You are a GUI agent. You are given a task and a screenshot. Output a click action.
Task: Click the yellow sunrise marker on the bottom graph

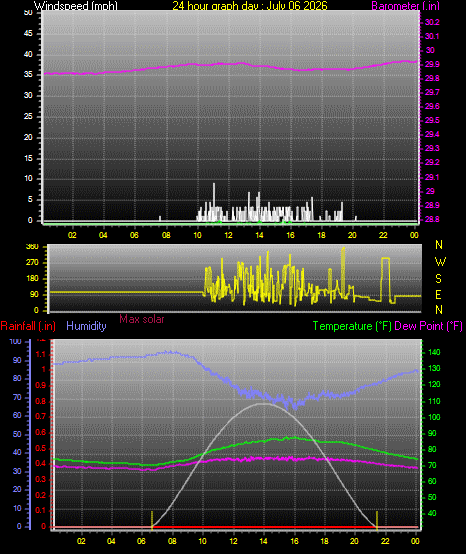(152, 520)
